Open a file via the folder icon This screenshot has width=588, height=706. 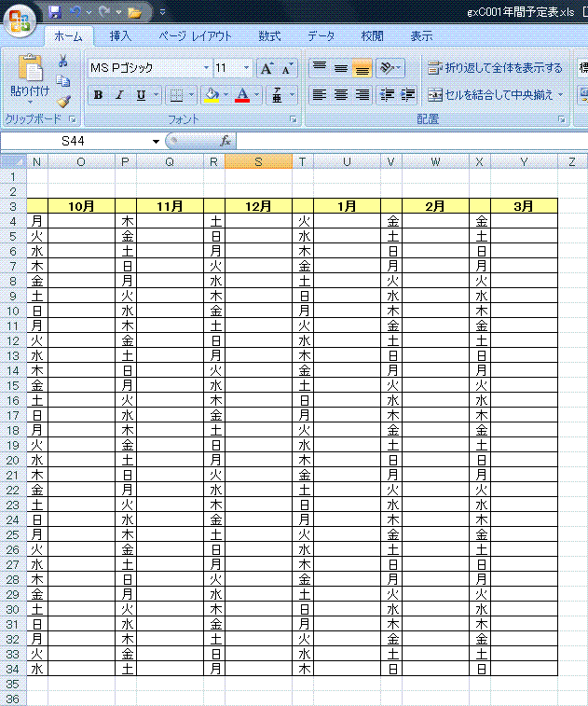(x=134, y=13)
